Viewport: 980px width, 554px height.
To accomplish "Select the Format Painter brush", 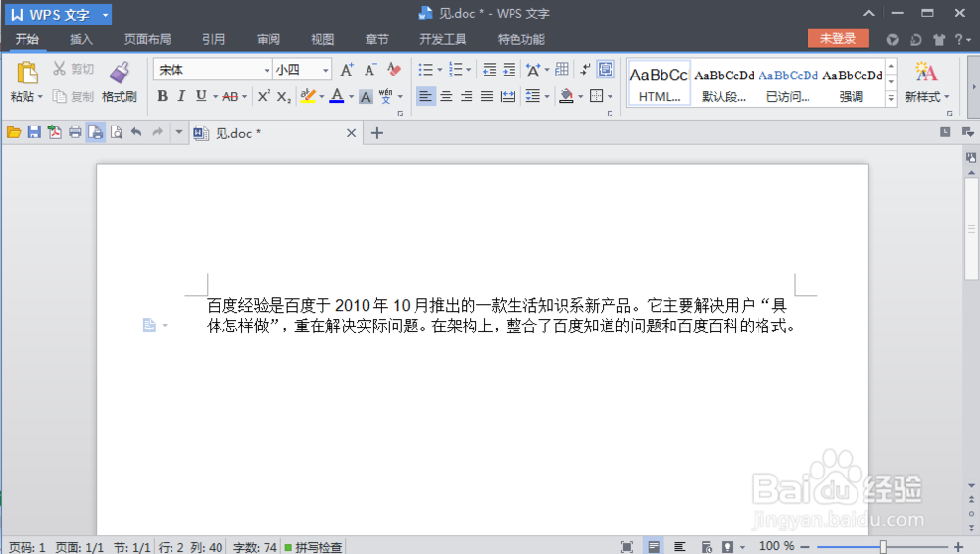I will click(x=120, y=73).
